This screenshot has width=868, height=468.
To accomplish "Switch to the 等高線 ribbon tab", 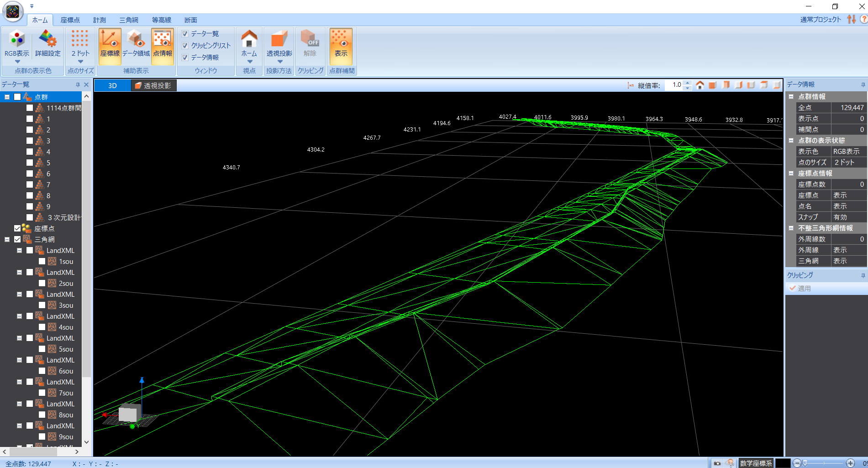I will coord(162,20).
